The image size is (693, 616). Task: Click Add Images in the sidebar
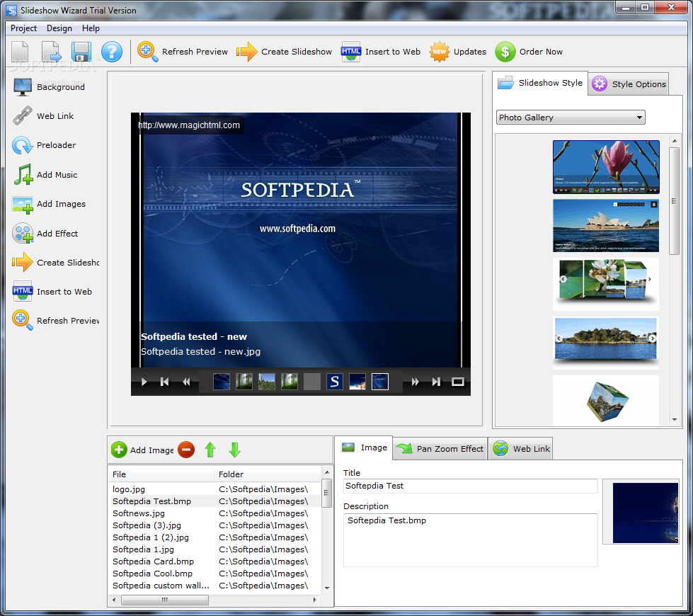coord(49,204)
